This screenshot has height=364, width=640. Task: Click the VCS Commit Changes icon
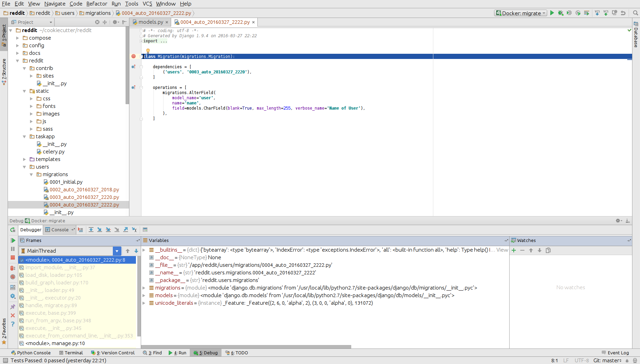tap(606, 13)
